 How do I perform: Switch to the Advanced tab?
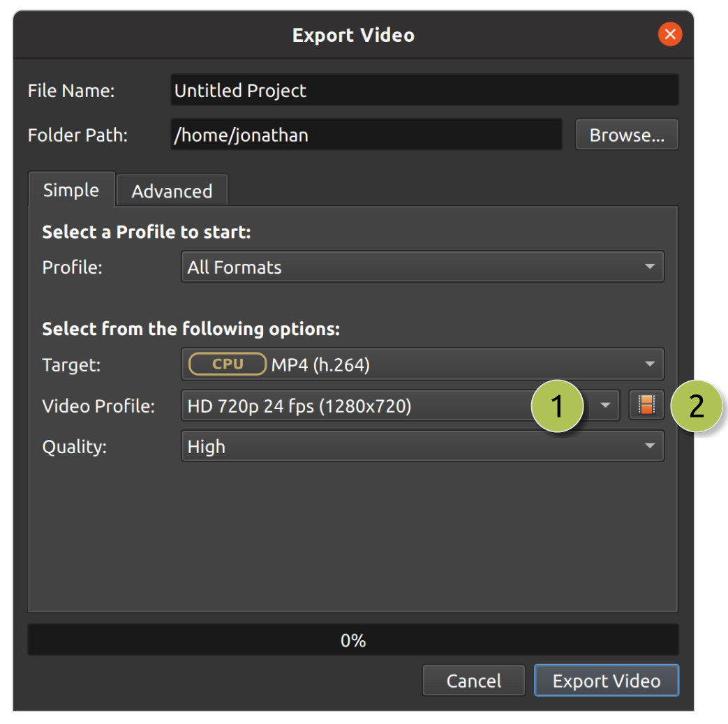point(172,190)
